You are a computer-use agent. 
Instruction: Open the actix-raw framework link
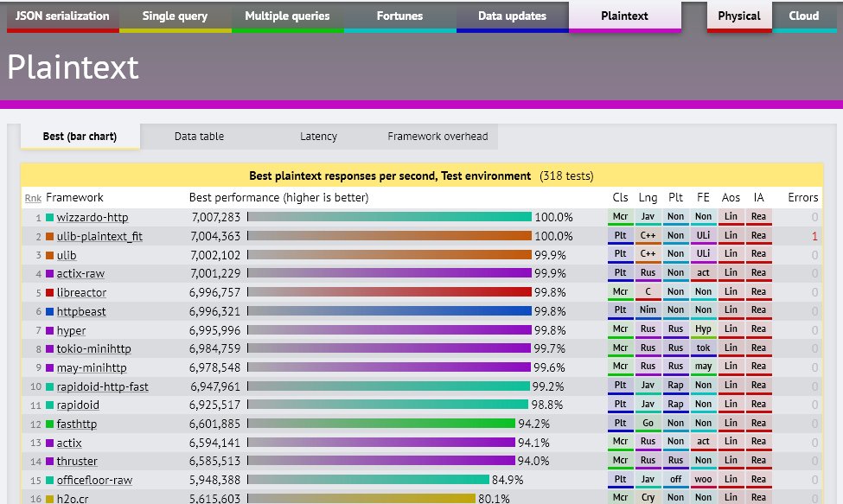[x=80, y=273]
